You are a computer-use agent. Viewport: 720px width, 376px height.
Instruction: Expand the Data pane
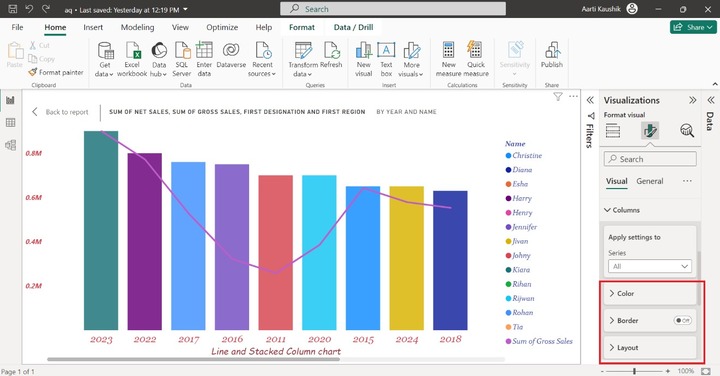pos(711,100)
